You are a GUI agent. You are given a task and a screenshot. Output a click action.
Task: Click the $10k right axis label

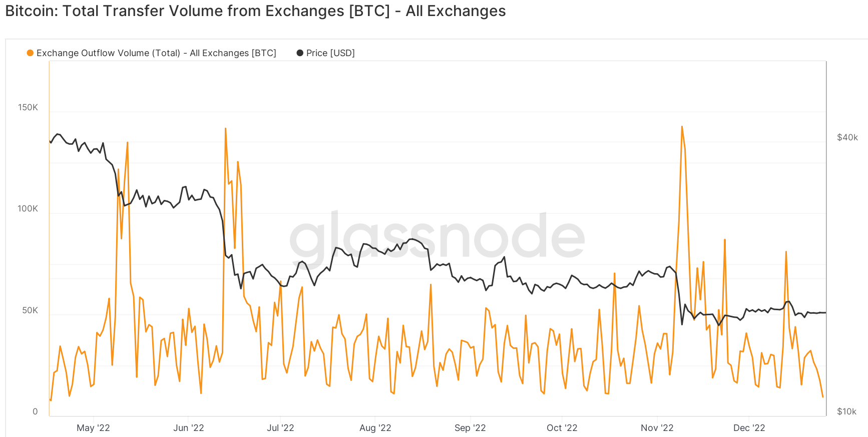coord(847,411)
